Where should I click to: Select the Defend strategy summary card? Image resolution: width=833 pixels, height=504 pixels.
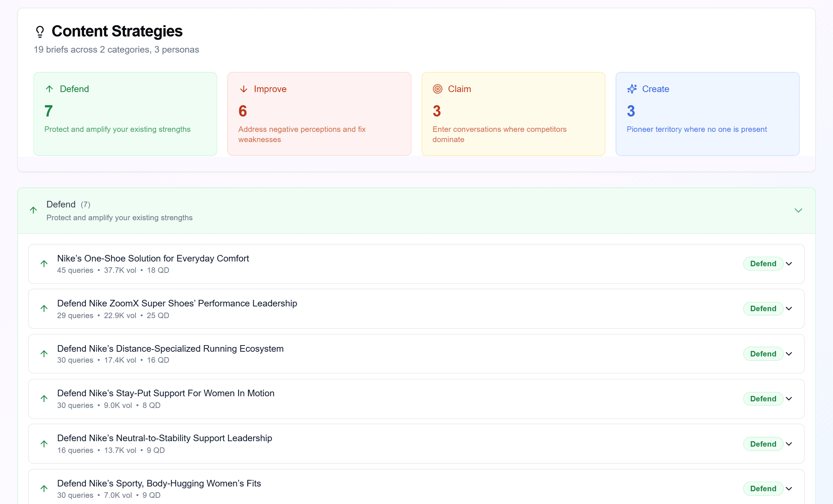[125, 114]
